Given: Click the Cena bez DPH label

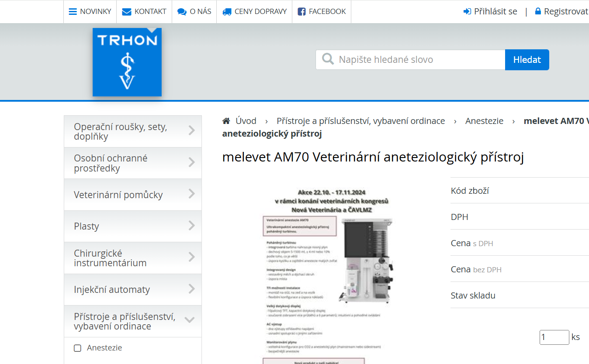Looking at the screenshot, I should 476,269.
